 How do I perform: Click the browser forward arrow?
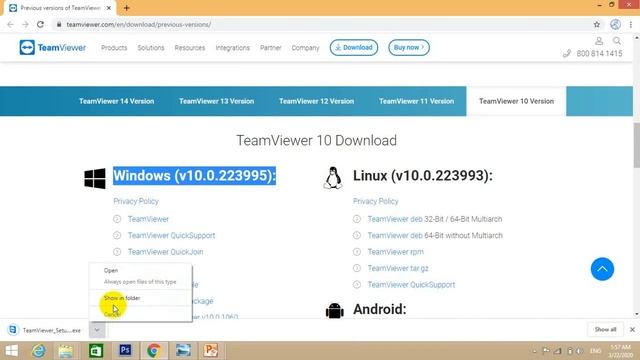coord(25,24)
